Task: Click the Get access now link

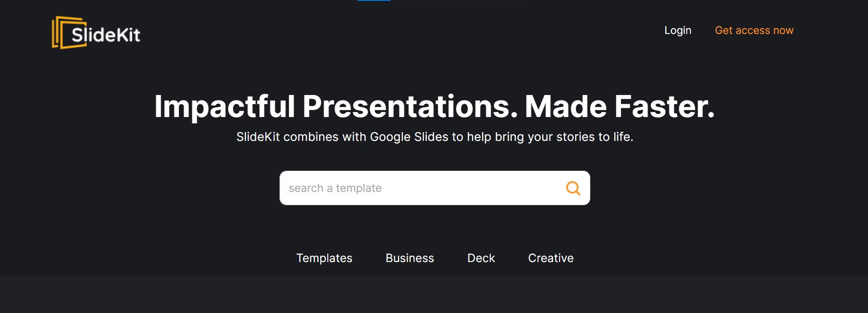Action: [x=754, y=30]
